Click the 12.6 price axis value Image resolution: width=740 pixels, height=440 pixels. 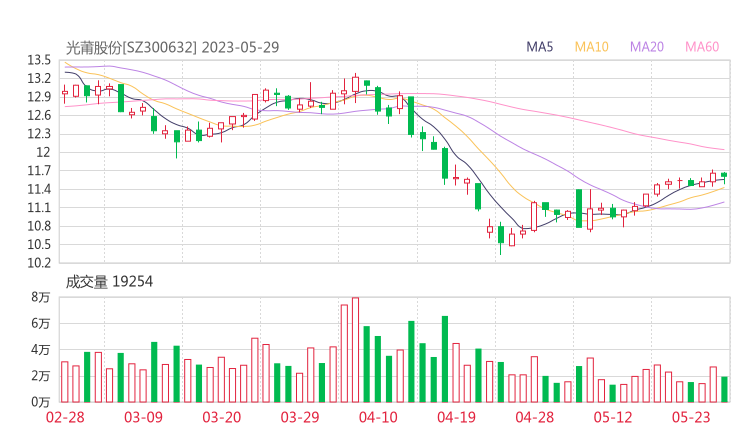(39, 115)
